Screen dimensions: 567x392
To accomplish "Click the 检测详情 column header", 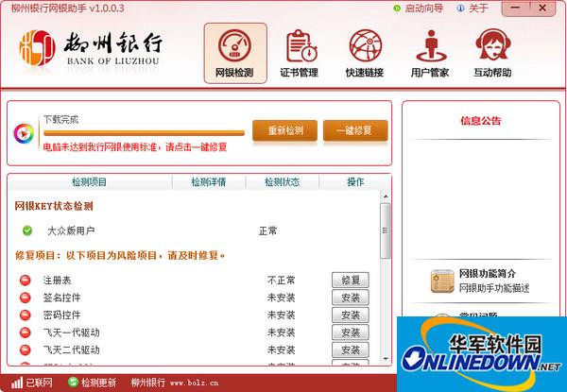I will coord(209,181).
